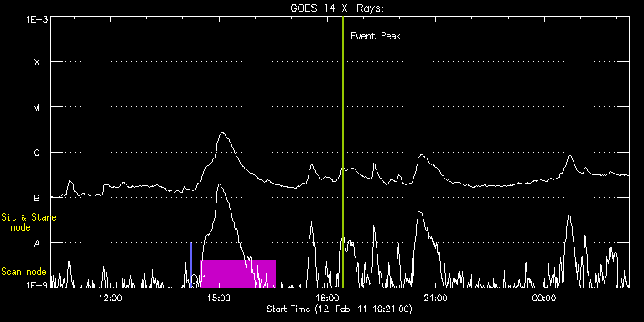The height and width of the screenshot is (322, 644).
Task: Click the 12:00 time axis tick label
Action: [110, 298]
